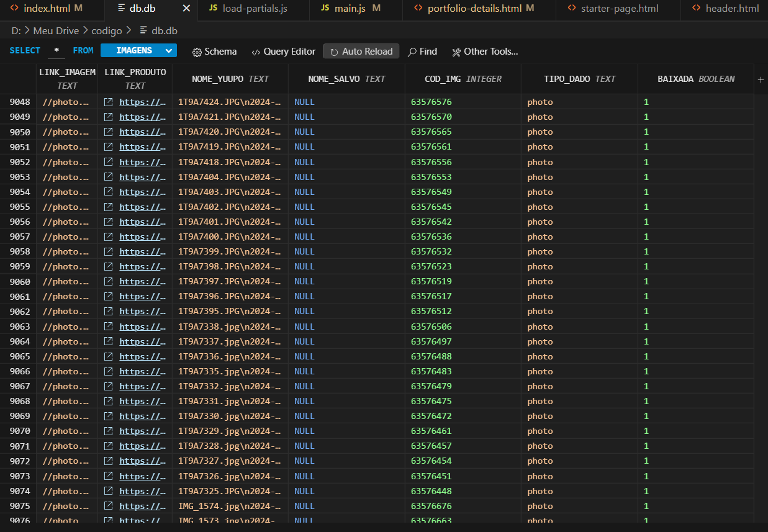Open the Other Tools menu
The image size is (768, 532).
pos(485,52)
